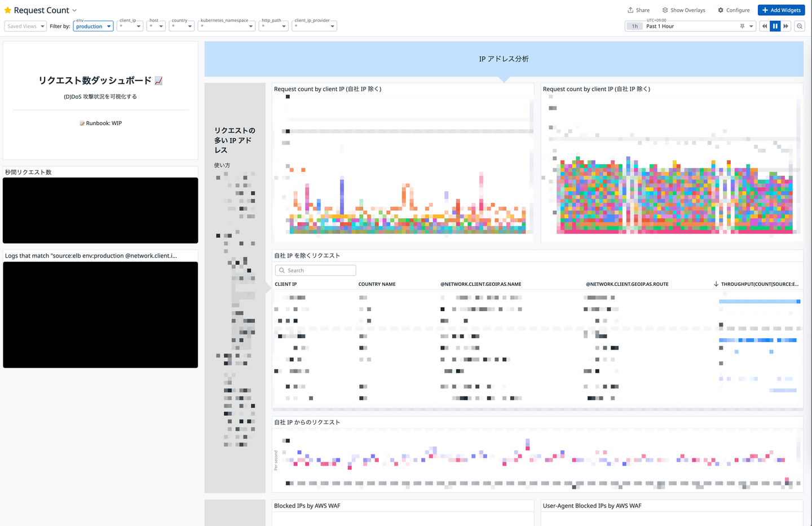812x526 pixels.
Task: Click the Blocked IPs by AWS WAF title
Action: 307,506
